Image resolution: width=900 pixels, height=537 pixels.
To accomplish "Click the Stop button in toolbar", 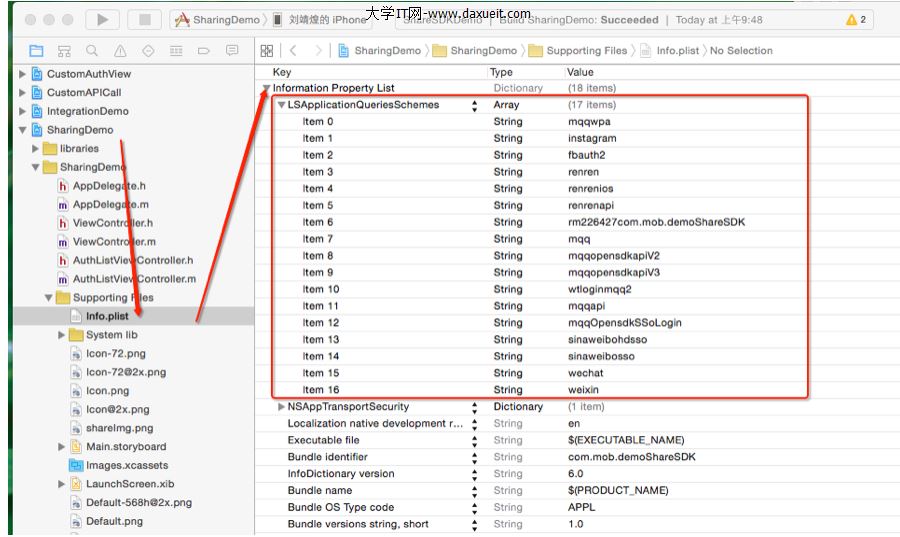I will (144, 19).
